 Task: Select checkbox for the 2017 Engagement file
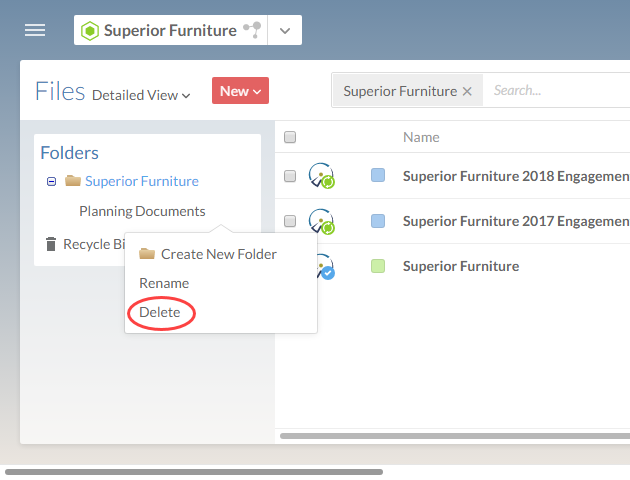(x=290, y=221)
